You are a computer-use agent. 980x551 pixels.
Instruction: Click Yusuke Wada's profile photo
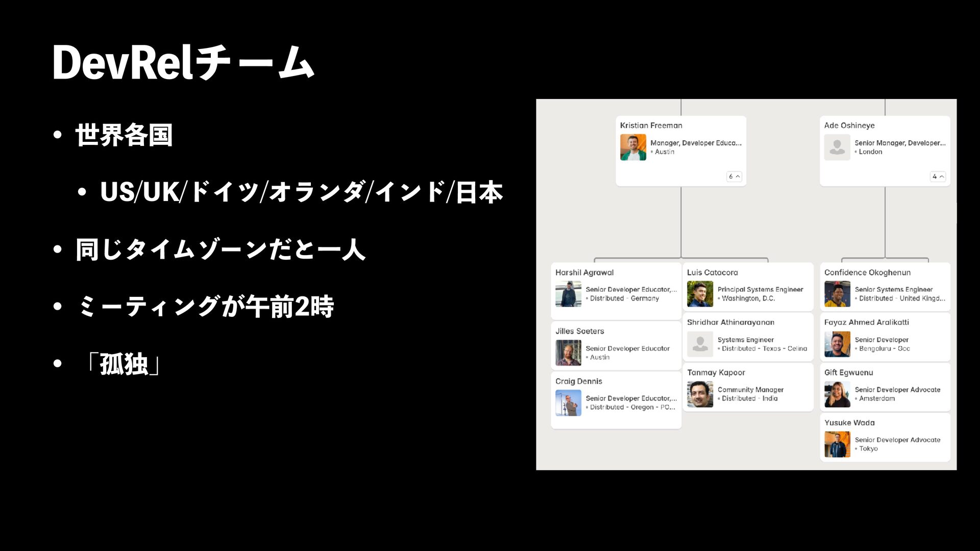click(x=837, y=444)
